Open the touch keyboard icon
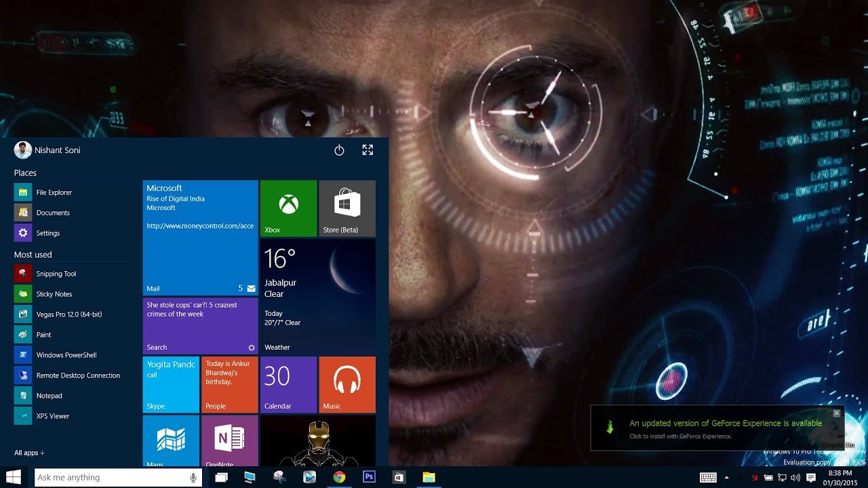868x488 pixels. (708, 477)
